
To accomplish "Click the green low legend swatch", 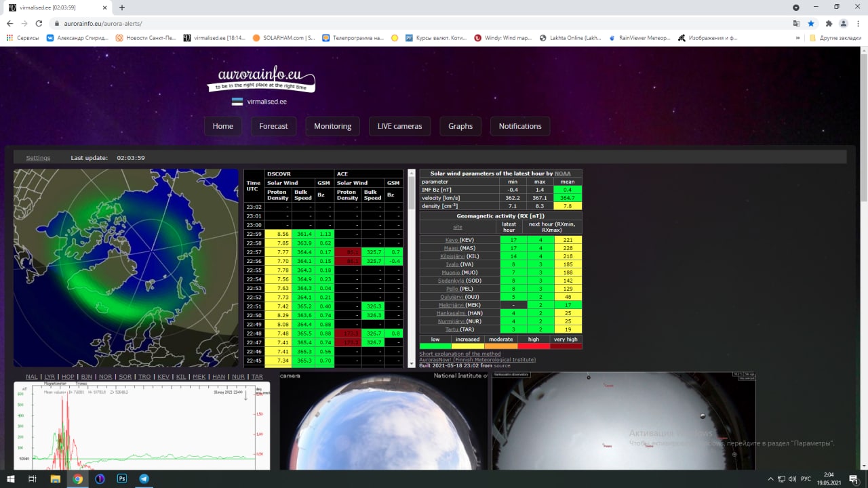I will pyautogui.click(x=435, y=346).
